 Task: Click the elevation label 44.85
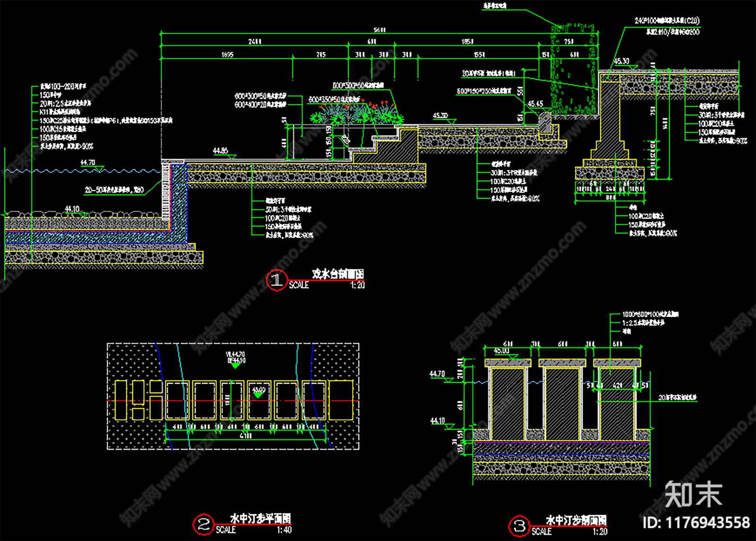(220, 151)
